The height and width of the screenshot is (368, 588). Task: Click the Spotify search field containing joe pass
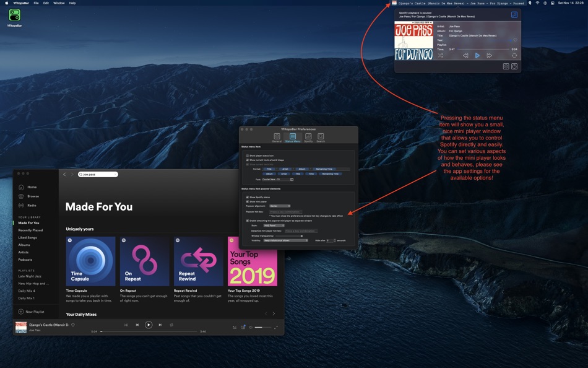coord(98,174)
